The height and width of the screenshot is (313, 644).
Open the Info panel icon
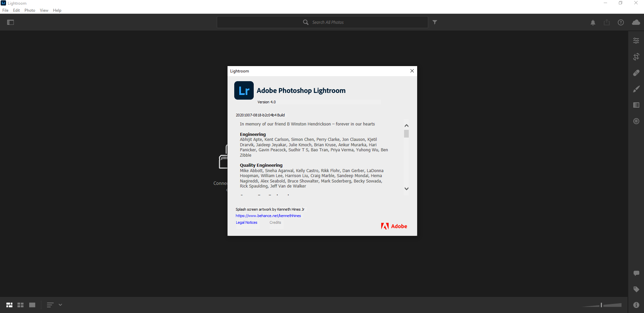tap(636, 305)
